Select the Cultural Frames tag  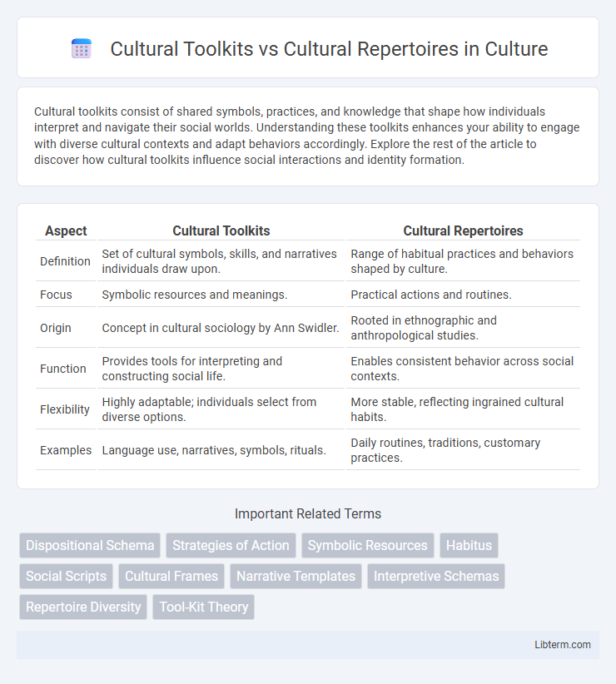pyautogui.click(x=171, y=577)
